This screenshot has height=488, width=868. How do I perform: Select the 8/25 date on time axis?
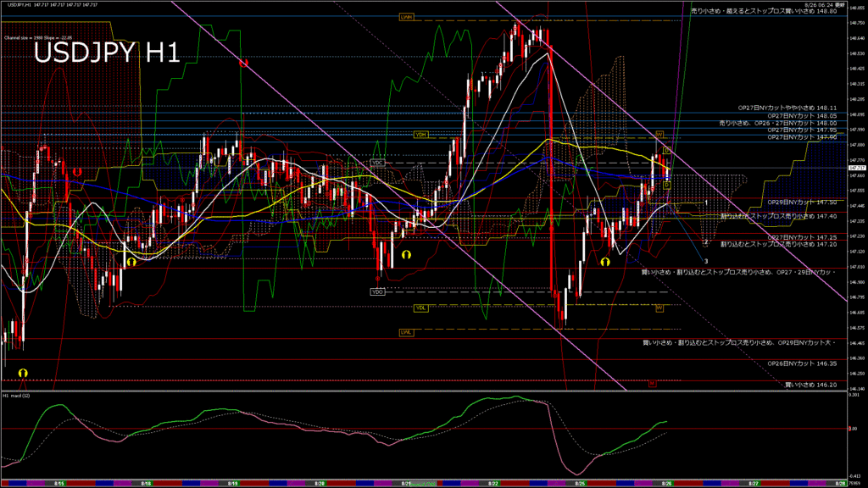580,483
